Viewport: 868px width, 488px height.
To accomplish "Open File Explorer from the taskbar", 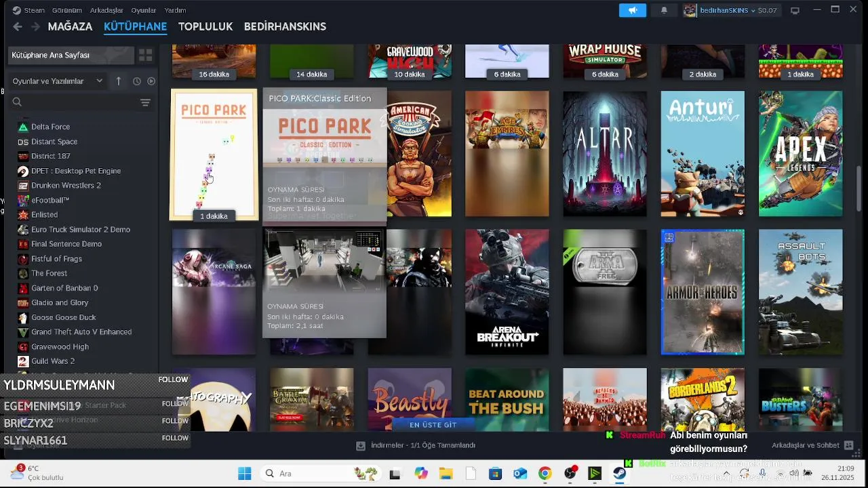I will [446, 473].
